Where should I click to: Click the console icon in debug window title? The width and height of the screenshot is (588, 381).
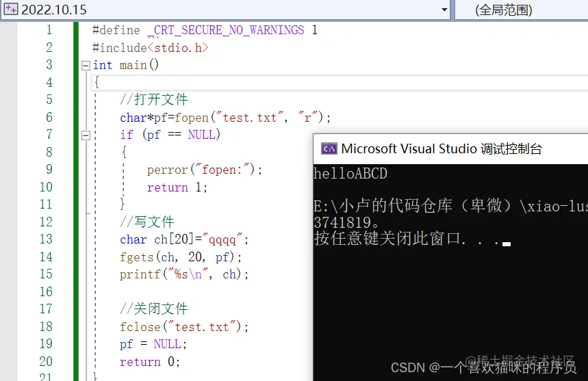click(329, 148)
